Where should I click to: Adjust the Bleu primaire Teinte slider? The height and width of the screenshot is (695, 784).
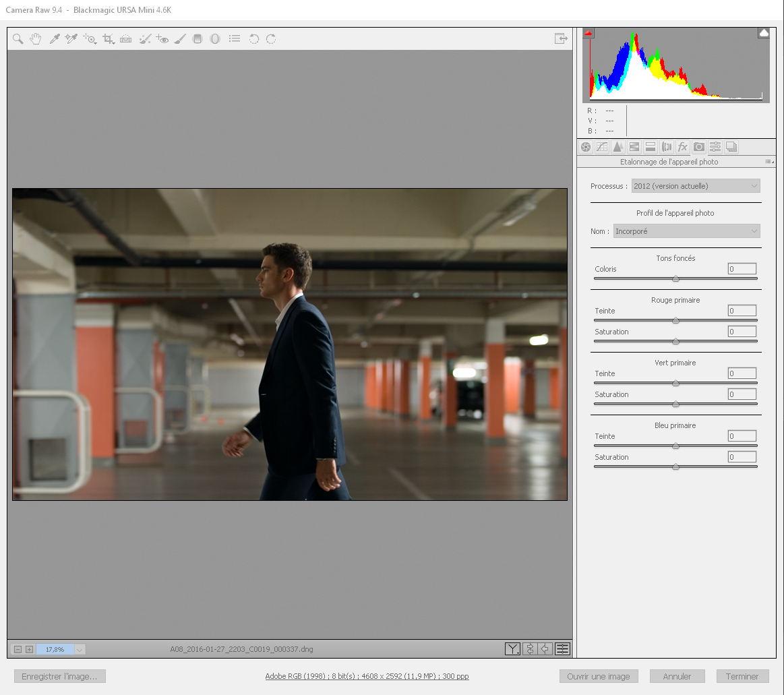[675, 446]
